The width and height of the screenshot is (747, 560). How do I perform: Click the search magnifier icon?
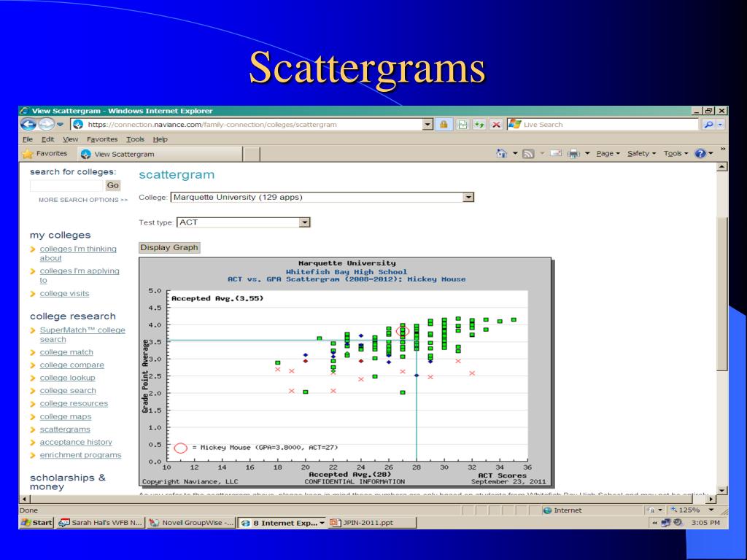pos(708,125)
